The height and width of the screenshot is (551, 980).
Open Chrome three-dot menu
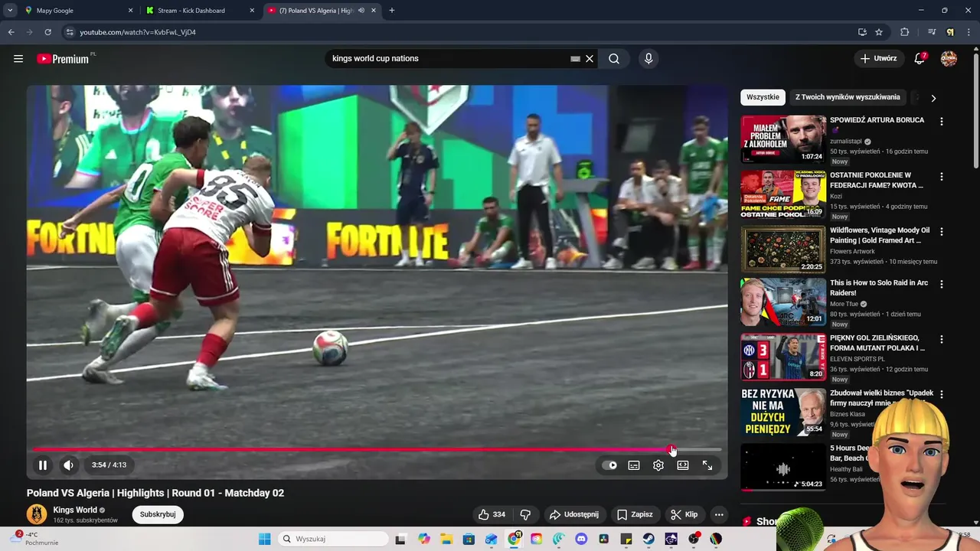(x=969, y=32)
